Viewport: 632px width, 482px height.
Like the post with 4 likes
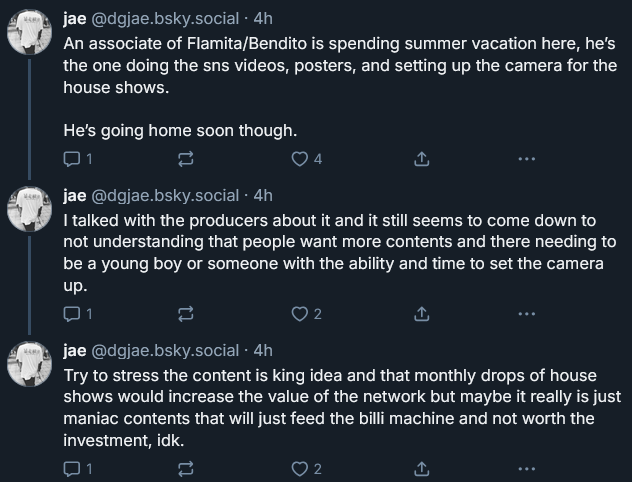pyautogui.click(x=299, y=159)
